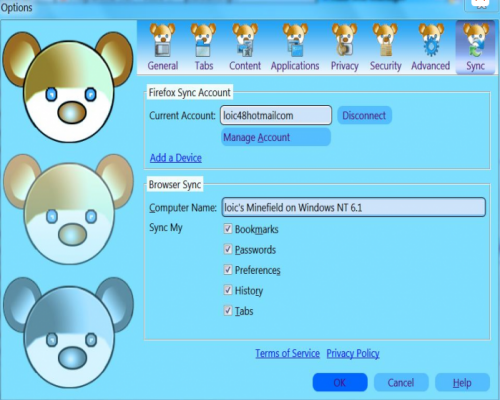Uncheck the Passwords sync checkbox
The width and height of the screenshot is (500, 400).
[x=228, y=249]
